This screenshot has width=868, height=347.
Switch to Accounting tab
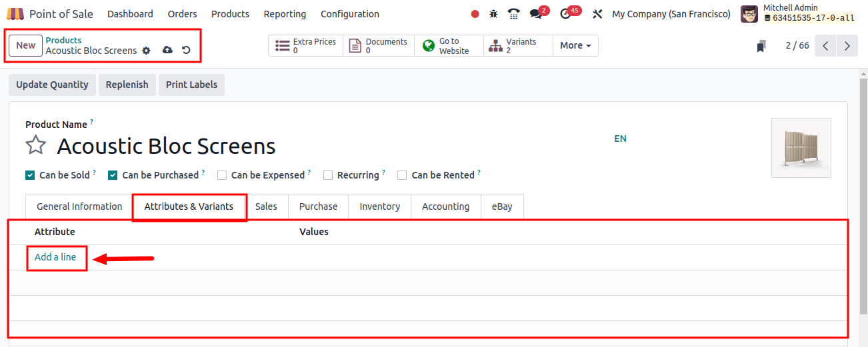pos(445,206)
